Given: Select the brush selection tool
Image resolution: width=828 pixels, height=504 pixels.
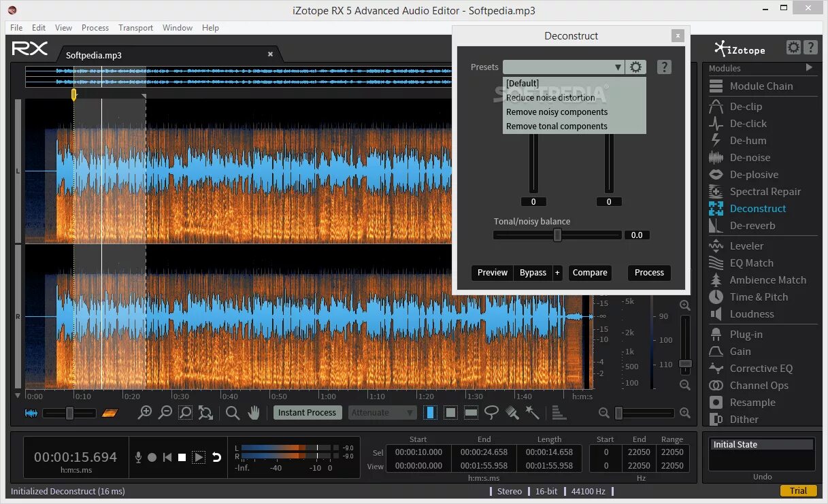Looking at the screenshot, I should click(x=512, y=412).
